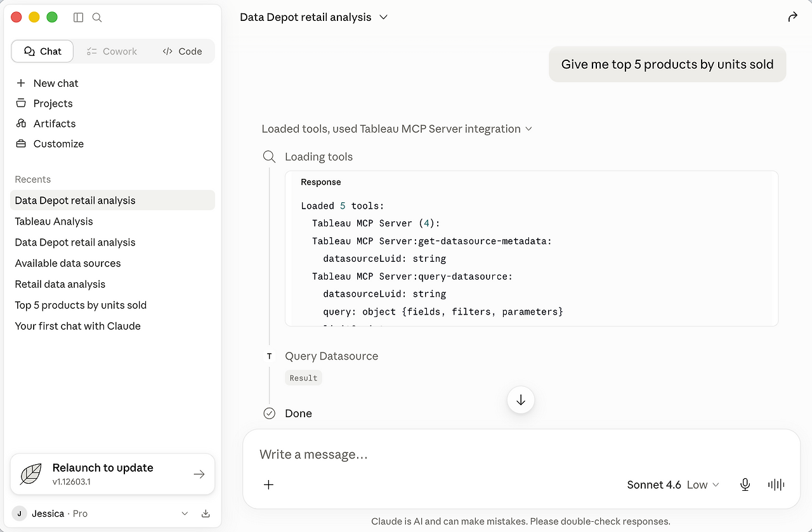Click the green macOS fullscreen button
Image resolution: width=812 pixels, height=532 pixels.
tap(52, 17)
